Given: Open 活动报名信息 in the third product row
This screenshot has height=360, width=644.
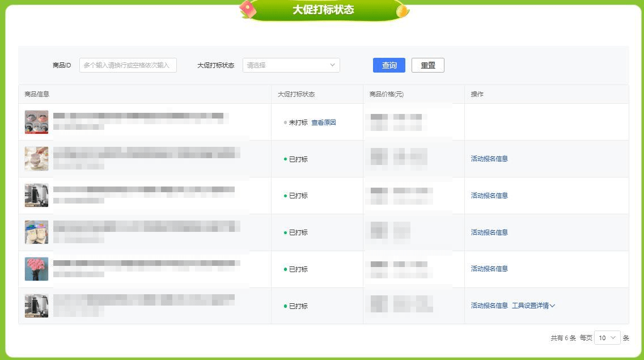Looking at the screenshot, I should (x=489, y=196).
